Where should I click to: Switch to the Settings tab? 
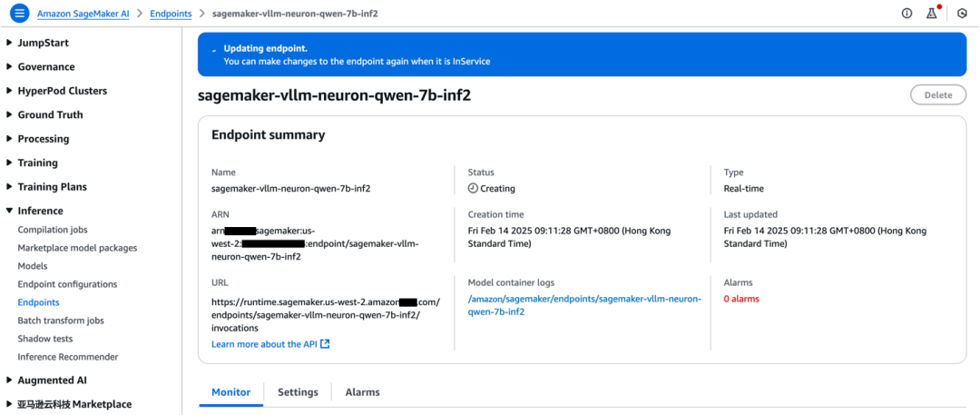coord(298,392)
